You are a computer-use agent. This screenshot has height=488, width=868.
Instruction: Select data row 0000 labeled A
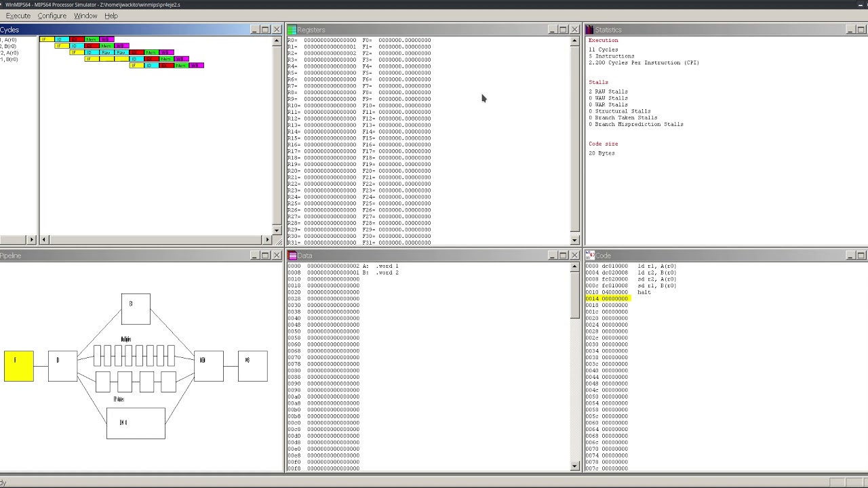tap(343, 266)
